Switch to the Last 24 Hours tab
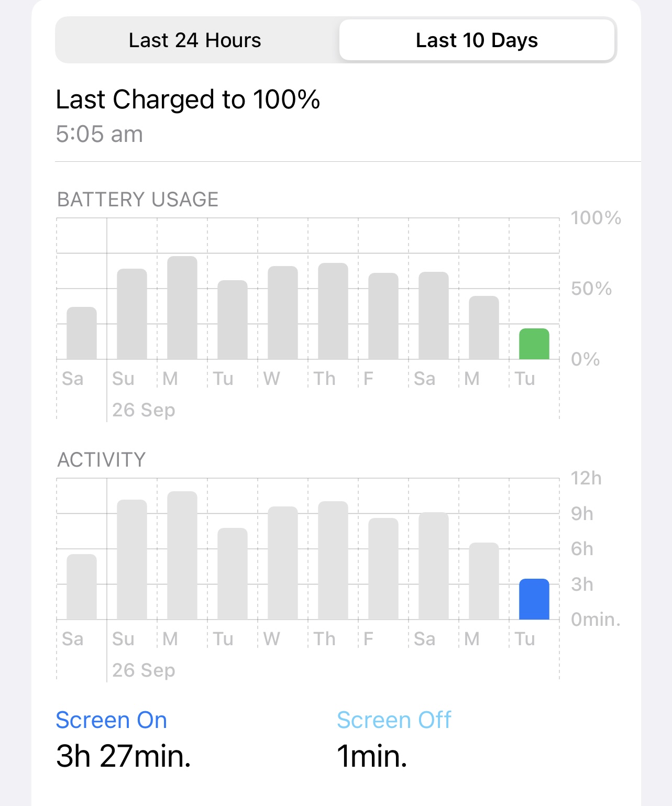The height and width of the screenshot is (806, 672). 195,40
